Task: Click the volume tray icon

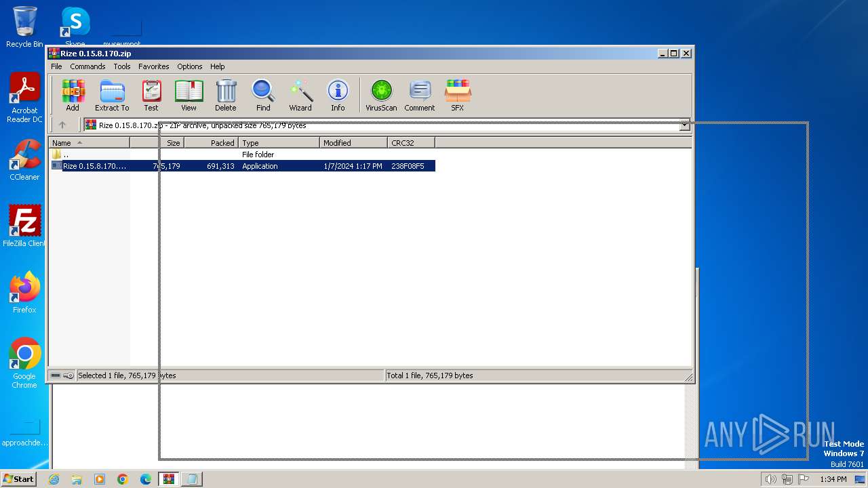Action: [770, 479]
